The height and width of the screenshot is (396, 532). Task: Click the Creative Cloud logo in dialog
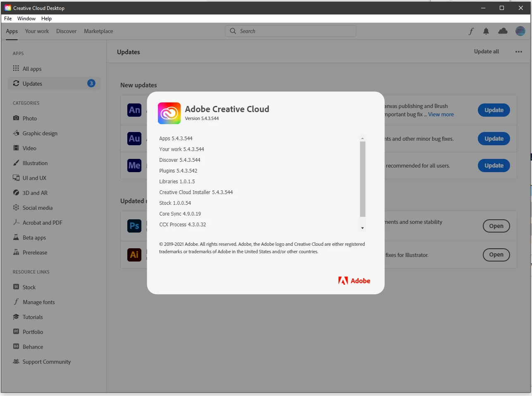click(x=169, y=113)
